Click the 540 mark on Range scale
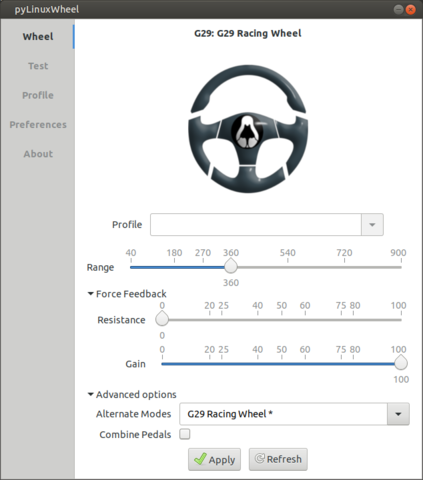This screenshot has width=423, height=480. coord(288,253)
